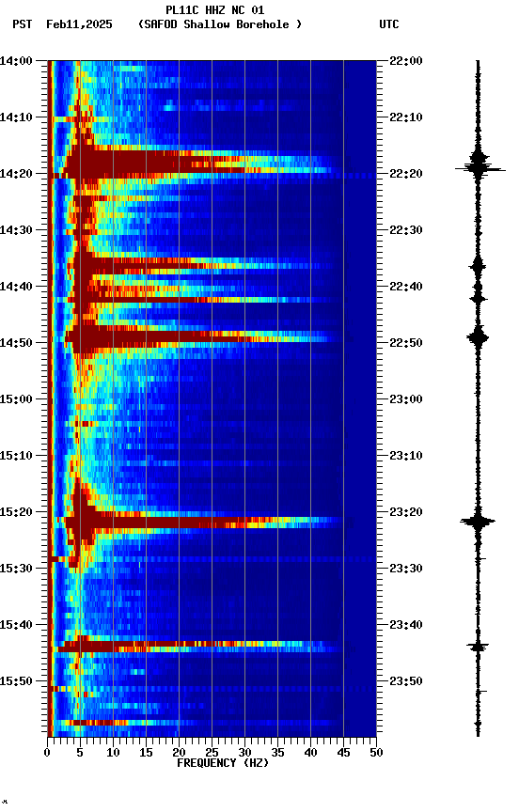Click the 15:20 PST time label
Image resolution: width=519 pixels, height=812 pixels.
[x=16, y=512]
